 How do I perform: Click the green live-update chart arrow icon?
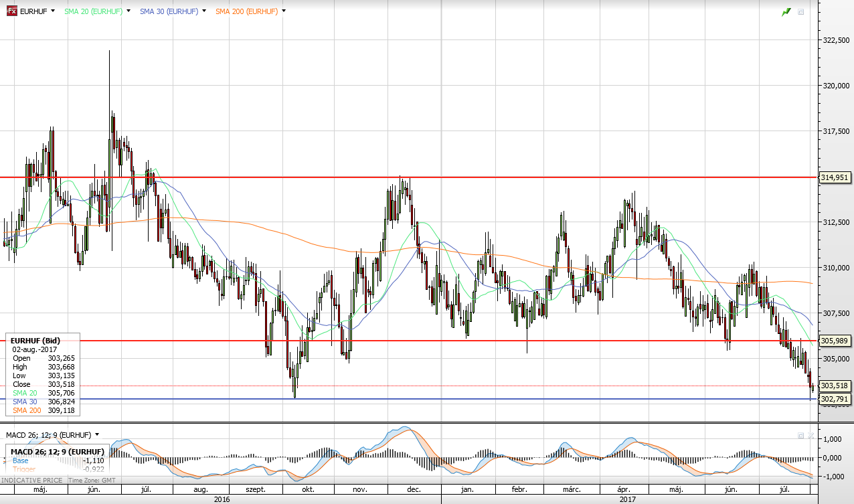[786, 12]
